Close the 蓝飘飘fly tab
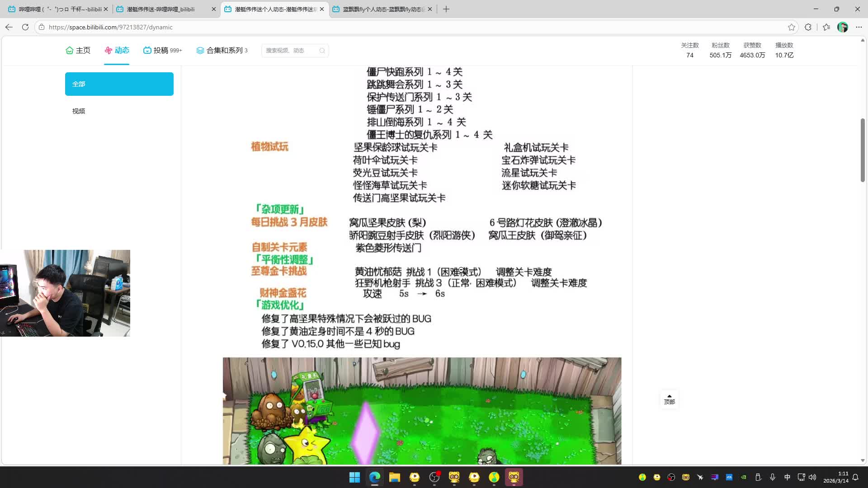868x488 pixels. (429, 9)
